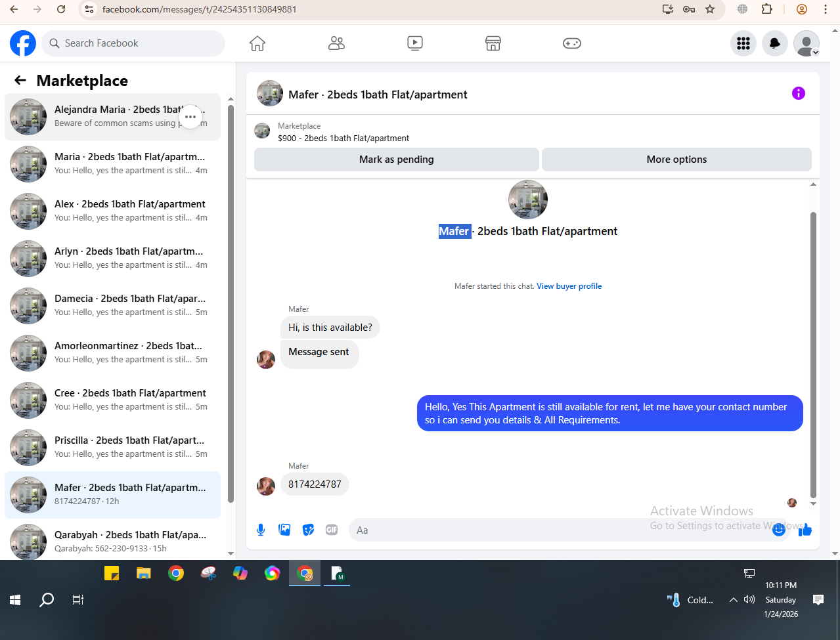The height and width of the screenshot is (640, 840).
Task: Open the Amorleonmartinez conversation
Action: coord(113,353)
